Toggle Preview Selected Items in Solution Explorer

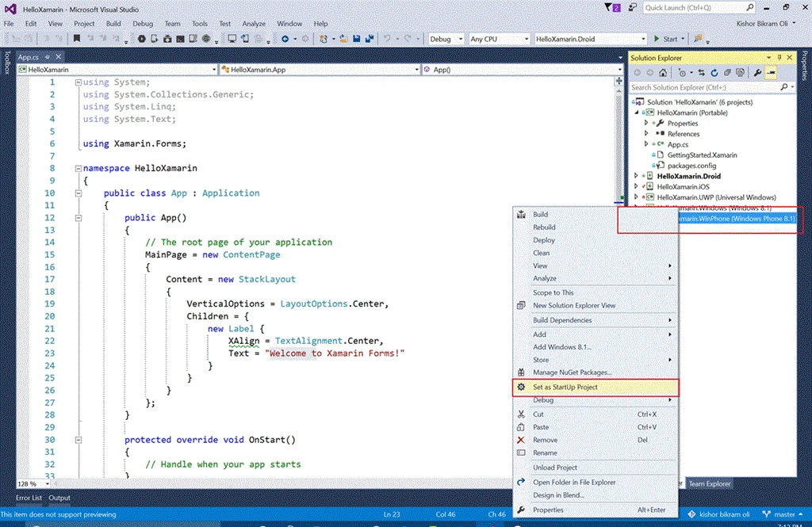(771, 73)
